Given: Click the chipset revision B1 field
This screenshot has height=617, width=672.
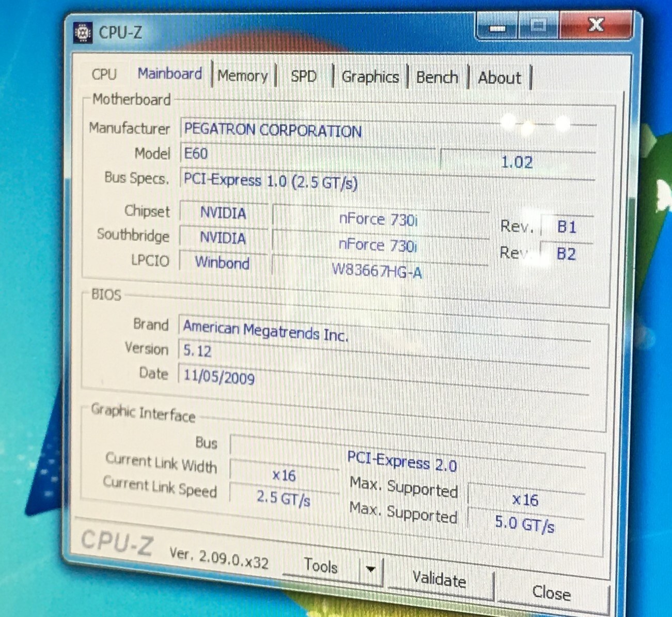Looking at the screenshot, I should (567, 227).
